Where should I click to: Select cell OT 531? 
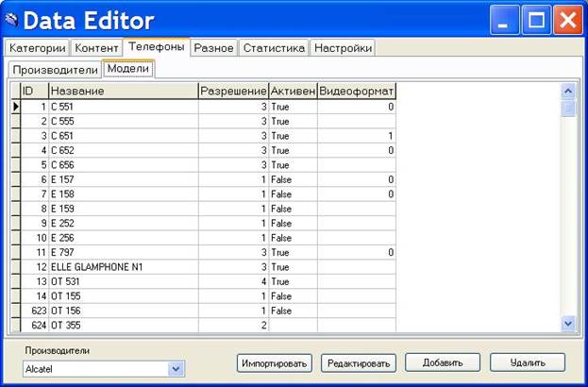point(124,281)
